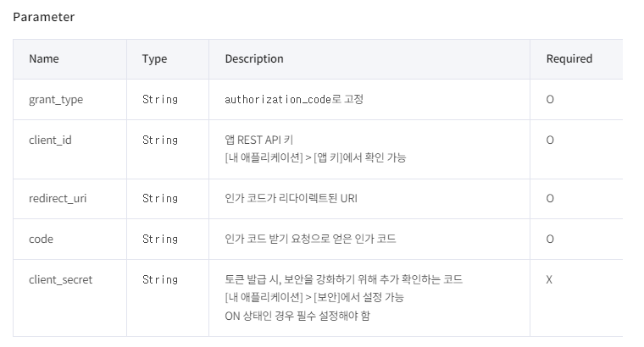
Task: Click the Required O mark for redirect_uri
Action: [550, 199]
